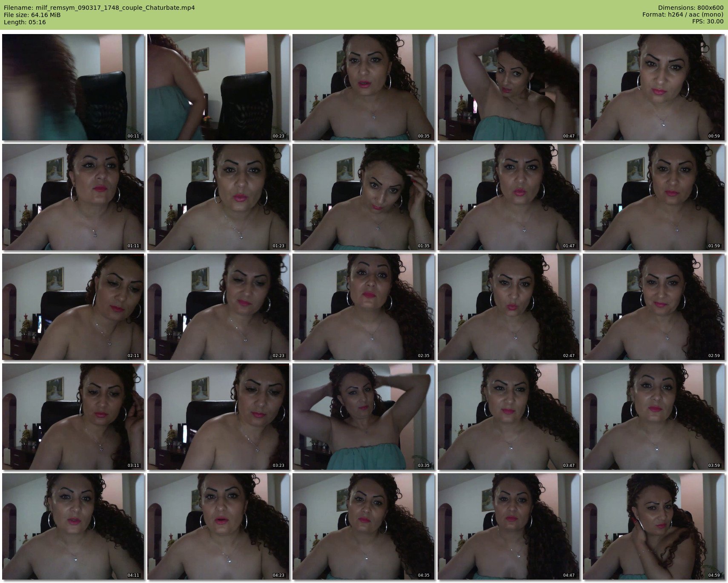
Task: Click the Filename text in the header
Action: [99, 8]
